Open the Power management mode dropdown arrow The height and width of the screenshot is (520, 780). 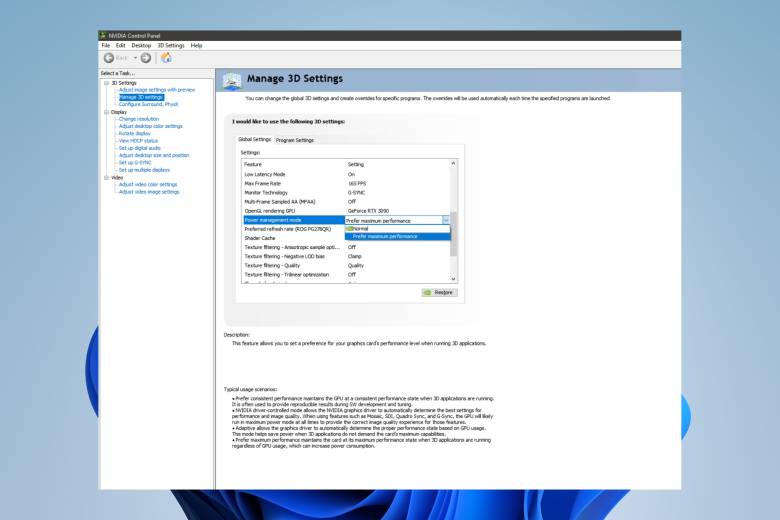(x=446, y=220)
